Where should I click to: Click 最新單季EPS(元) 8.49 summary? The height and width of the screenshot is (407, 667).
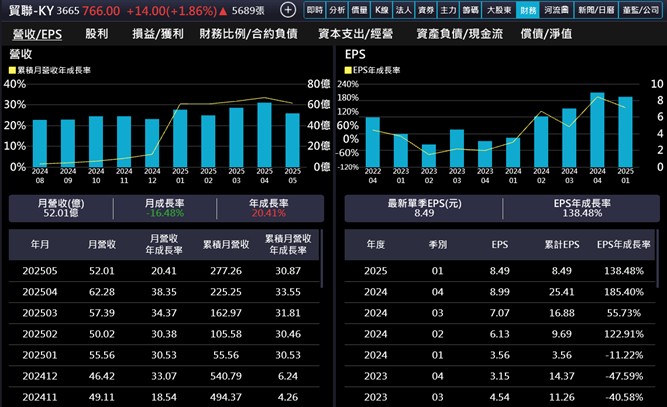[x=424, y=208]
